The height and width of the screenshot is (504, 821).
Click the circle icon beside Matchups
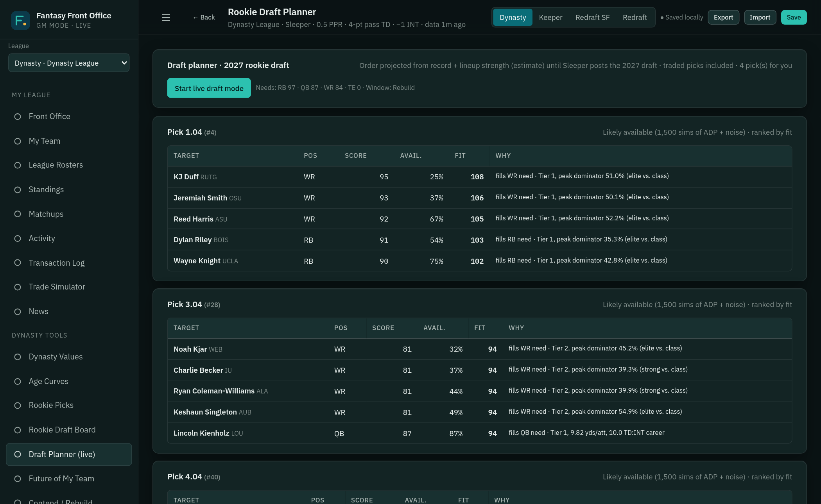coord(18,214)
